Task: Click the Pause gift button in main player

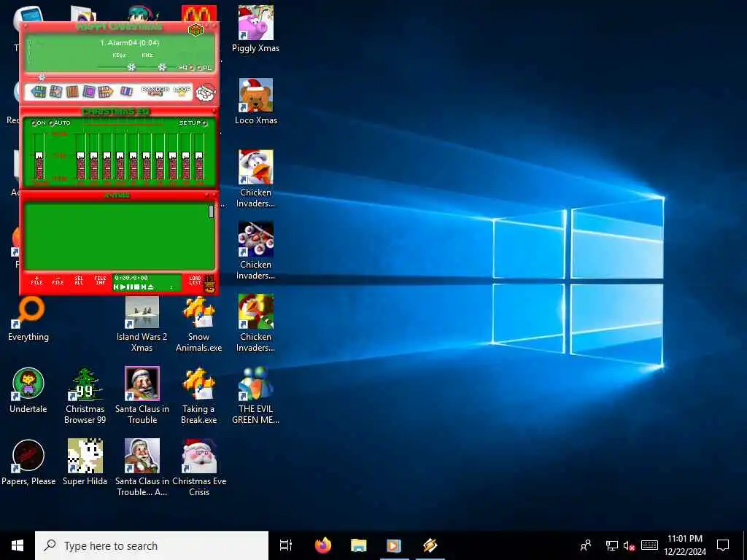Action: pos(72,91)
